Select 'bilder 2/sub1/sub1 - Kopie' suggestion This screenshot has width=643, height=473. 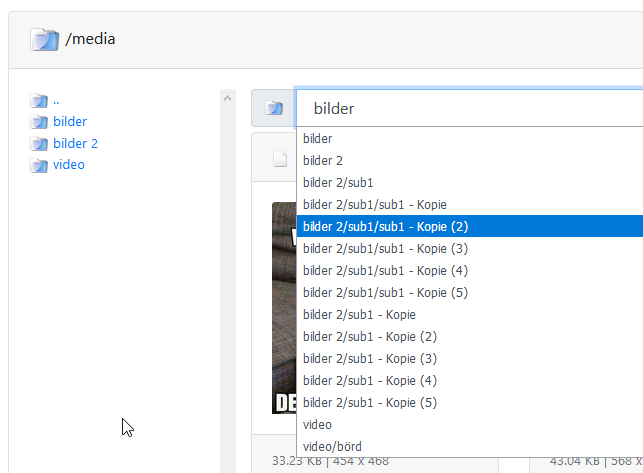(470, 204)
